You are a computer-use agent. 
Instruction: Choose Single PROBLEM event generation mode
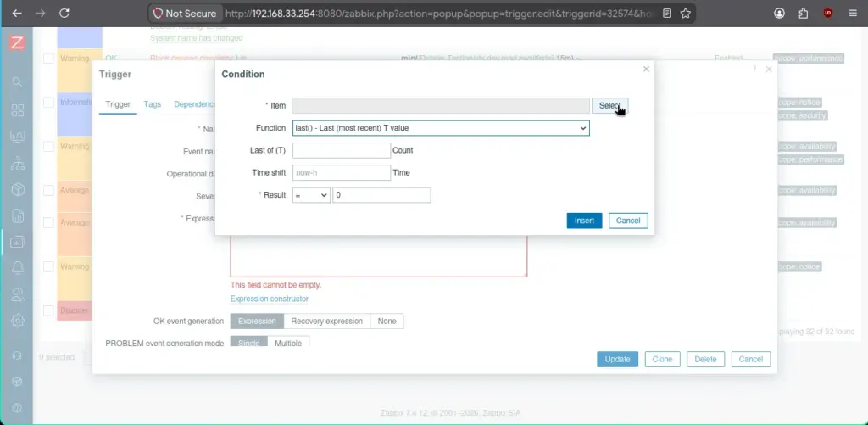[x=248, y=343]
